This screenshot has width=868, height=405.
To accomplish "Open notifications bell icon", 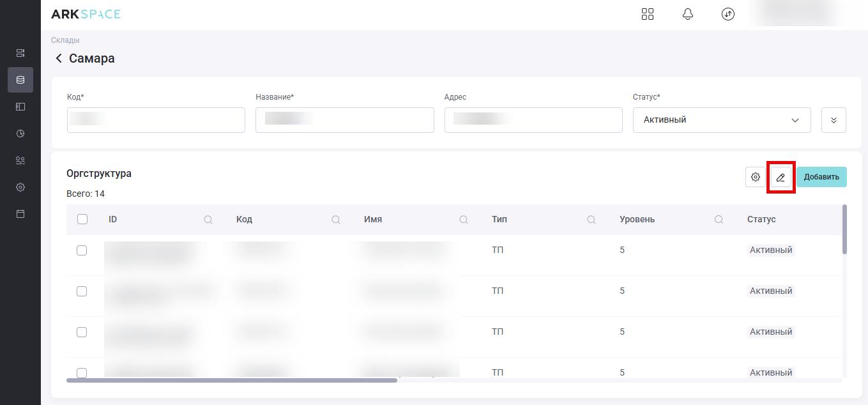I will (x=688, y=14).
